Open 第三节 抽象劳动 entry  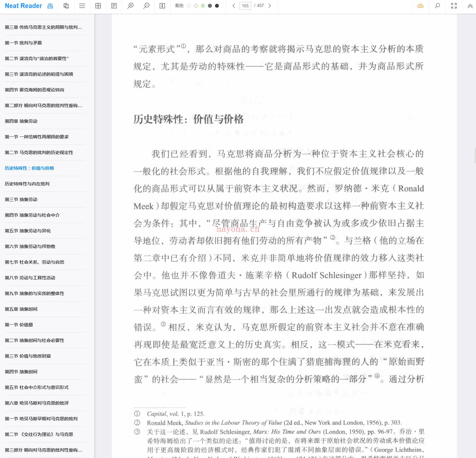(x=21, y=199)
